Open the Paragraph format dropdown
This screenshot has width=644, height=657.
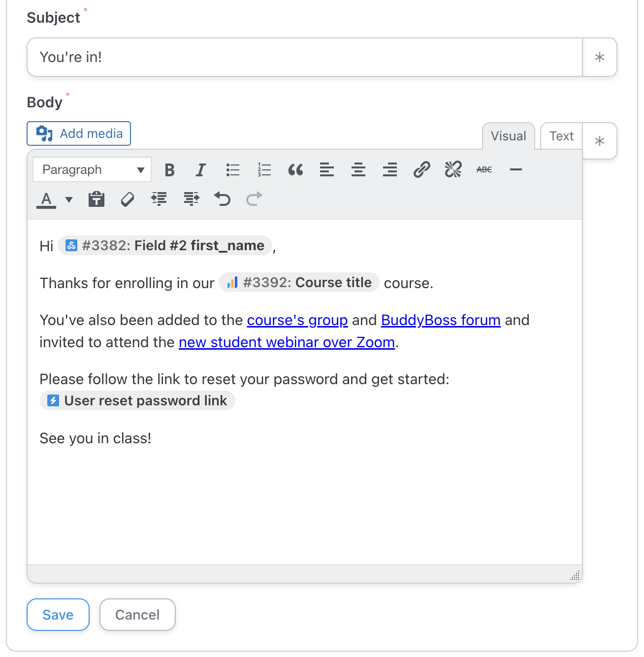tap(92, 170)
